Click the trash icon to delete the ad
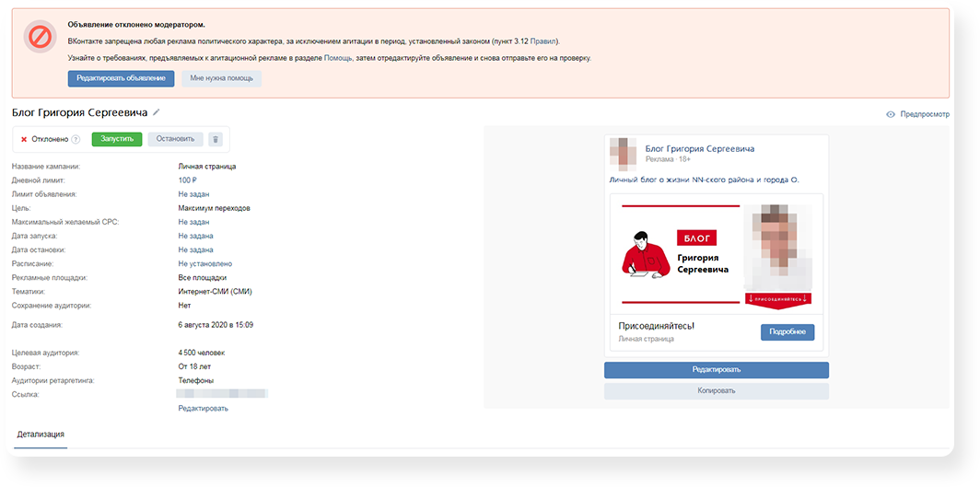This screenshot has height=487, width=980. coord(216,139)
